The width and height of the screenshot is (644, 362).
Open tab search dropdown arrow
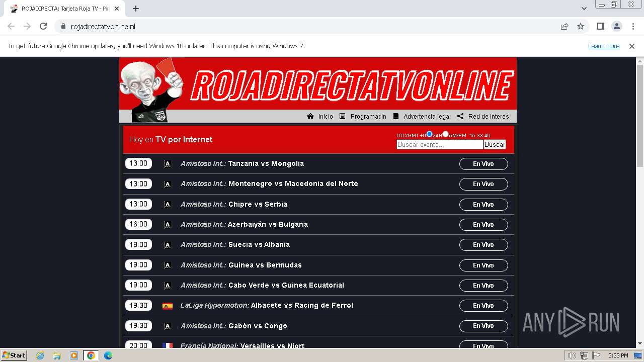click(x=584, y=9)
